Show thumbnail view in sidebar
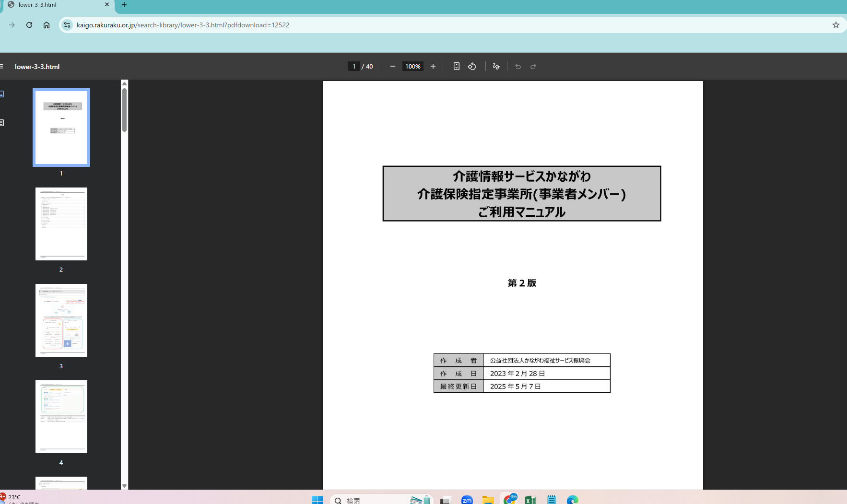 2,94
